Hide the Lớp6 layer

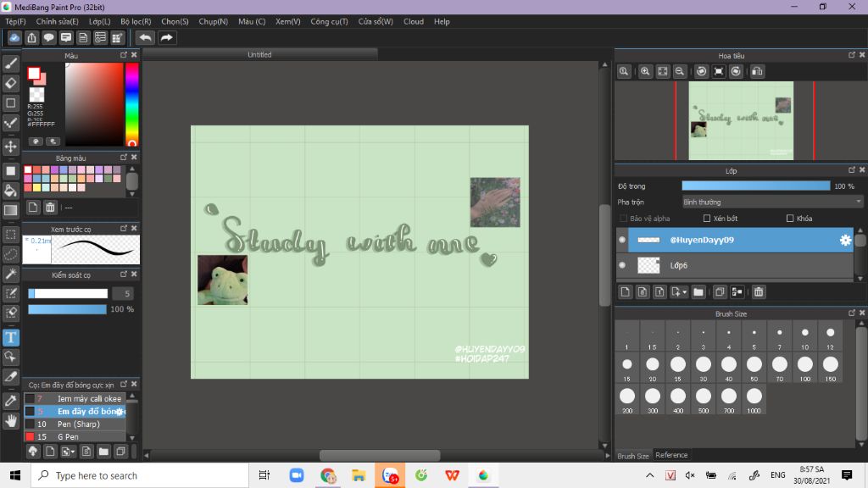click(x=622, y=265)
